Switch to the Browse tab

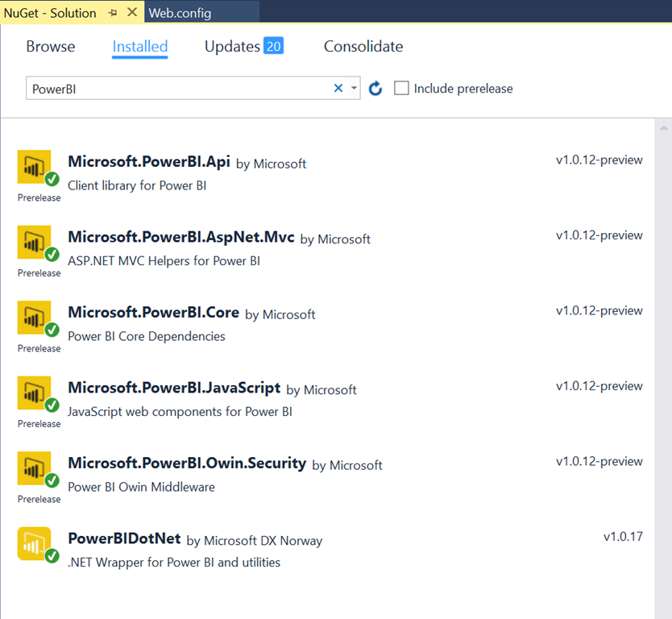(50, 47)
